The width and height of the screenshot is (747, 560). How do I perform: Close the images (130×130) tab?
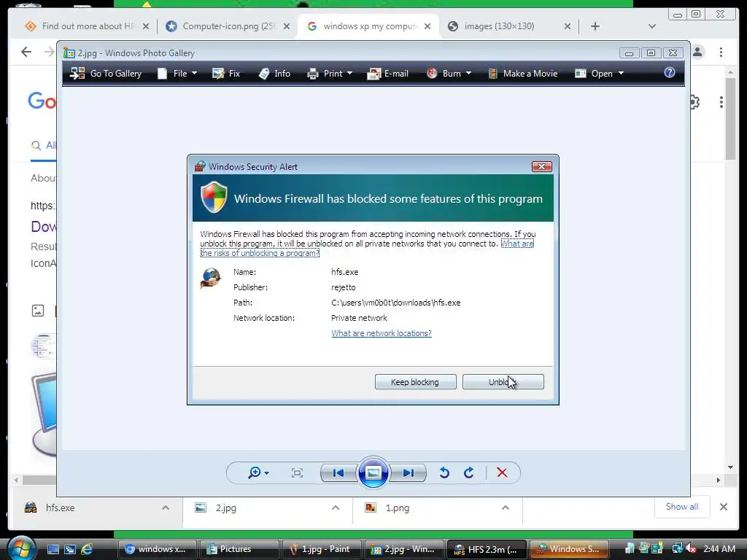click(x=568, y=27)
